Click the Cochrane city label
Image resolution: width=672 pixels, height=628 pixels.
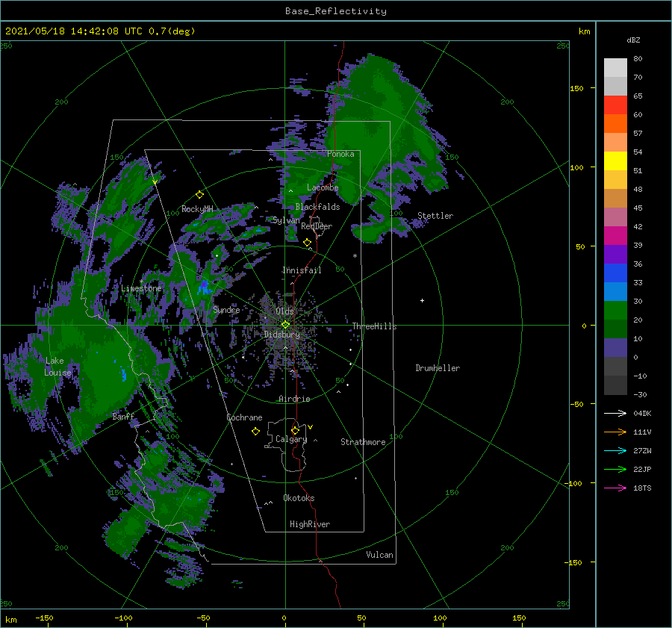pos(244,417)
